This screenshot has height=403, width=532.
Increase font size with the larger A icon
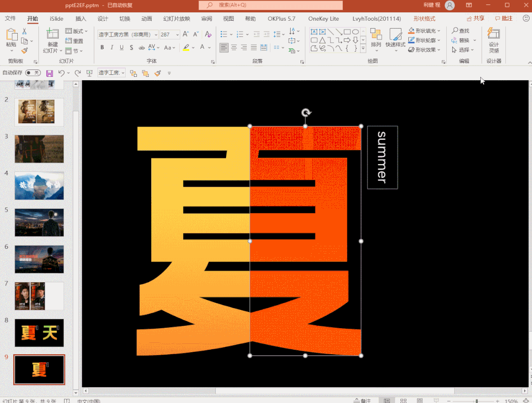[x=186, y=34]
